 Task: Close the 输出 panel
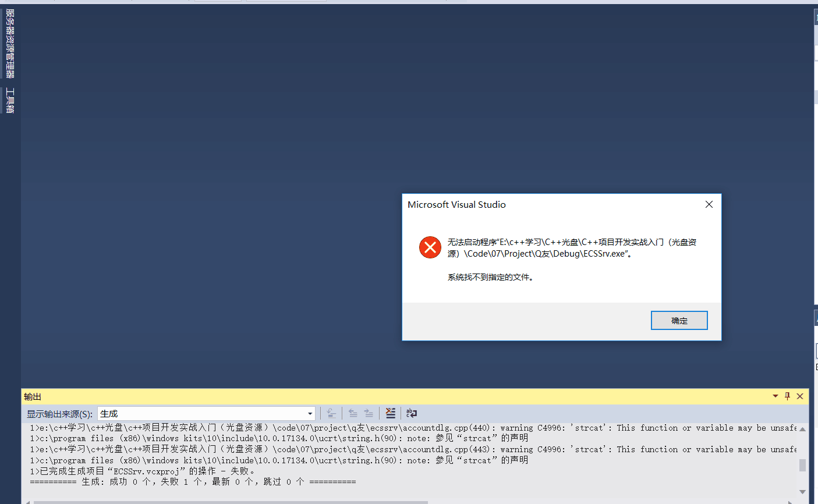(x=800, y=396)
